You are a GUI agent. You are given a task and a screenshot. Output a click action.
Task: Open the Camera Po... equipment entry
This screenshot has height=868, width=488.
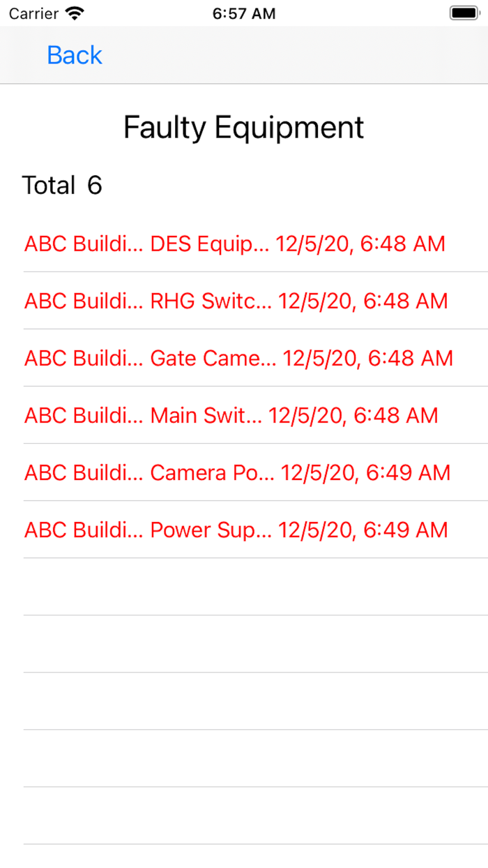[212, 472]
